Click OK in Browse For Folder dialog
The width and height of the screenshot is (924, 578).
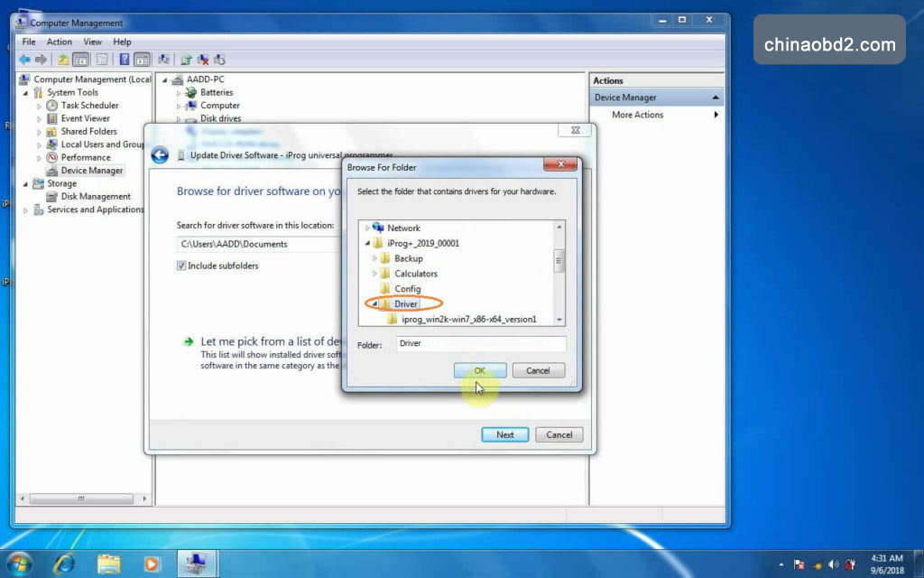480,370
